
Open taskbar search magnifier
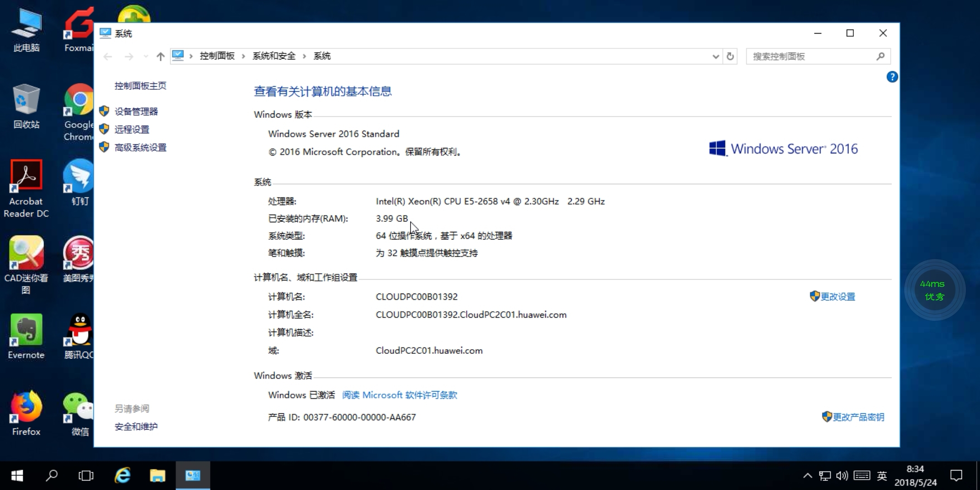tap(52, 475)
